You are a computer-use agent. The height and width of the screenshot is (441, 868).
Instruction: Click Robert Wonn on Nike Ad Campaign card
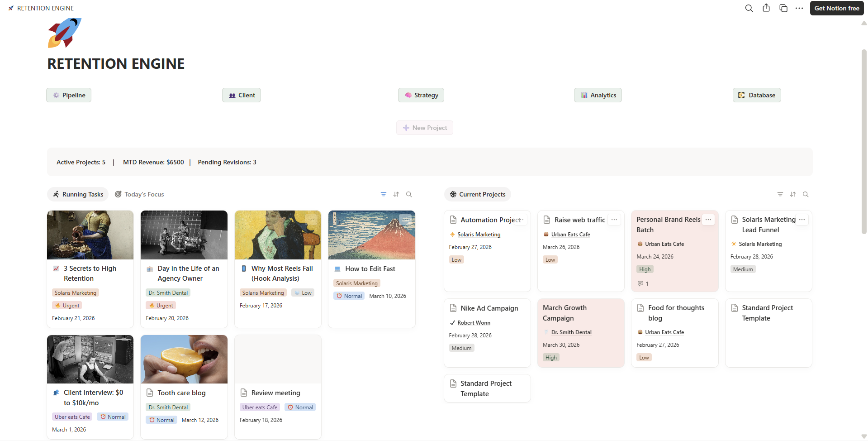(x=474, y=323)
